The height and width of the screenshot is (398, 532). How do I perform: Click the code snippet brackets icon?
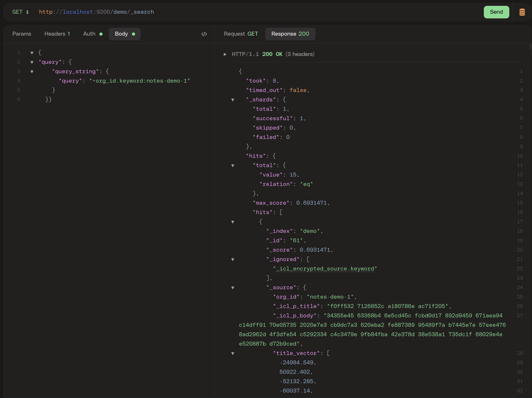pyautogui.click(x=204, y=34)
